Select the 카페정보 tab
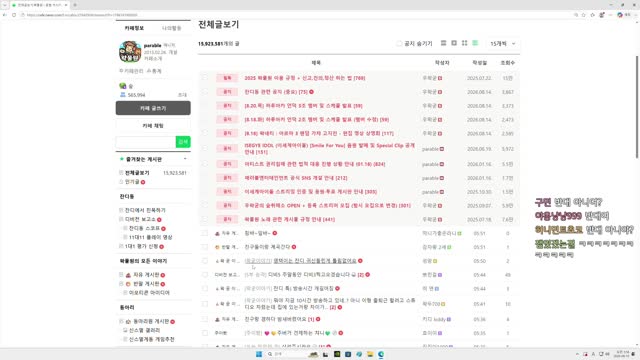 134,28
